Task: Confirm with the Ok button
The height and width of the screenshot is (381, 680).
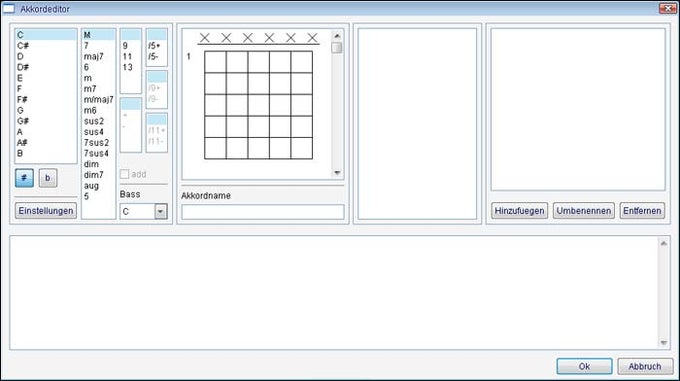Action: pyautogui.click(x=584, y=366)
